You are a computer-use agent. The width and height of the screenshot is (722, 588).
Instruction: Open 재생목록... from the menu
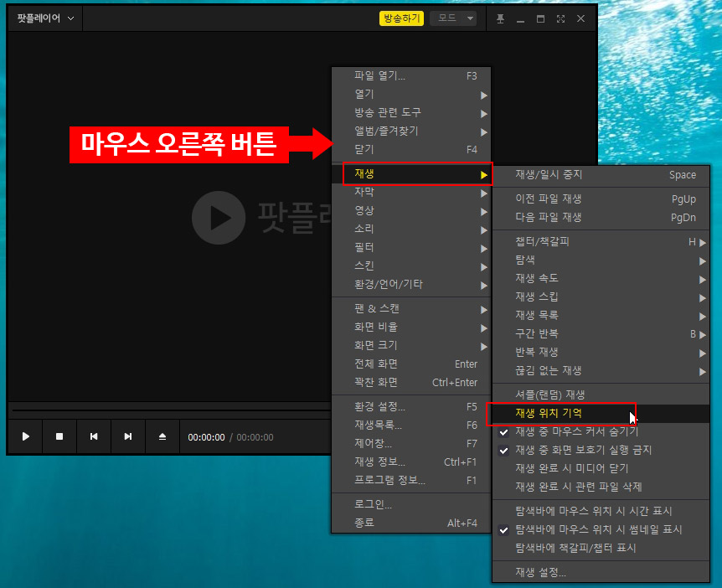(x=411, y=425)
